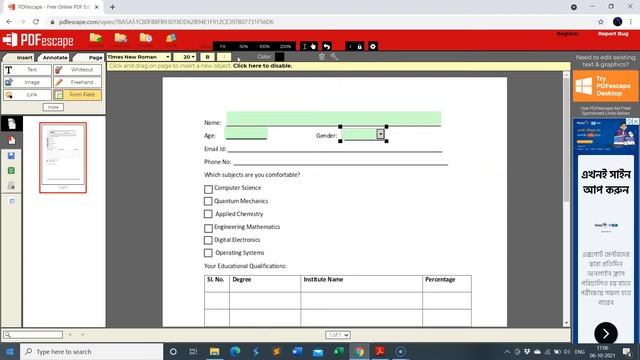Screen dimensions: 640x360
Task: Open the Times New Roman font dropdown
Action: pos(139,57)
